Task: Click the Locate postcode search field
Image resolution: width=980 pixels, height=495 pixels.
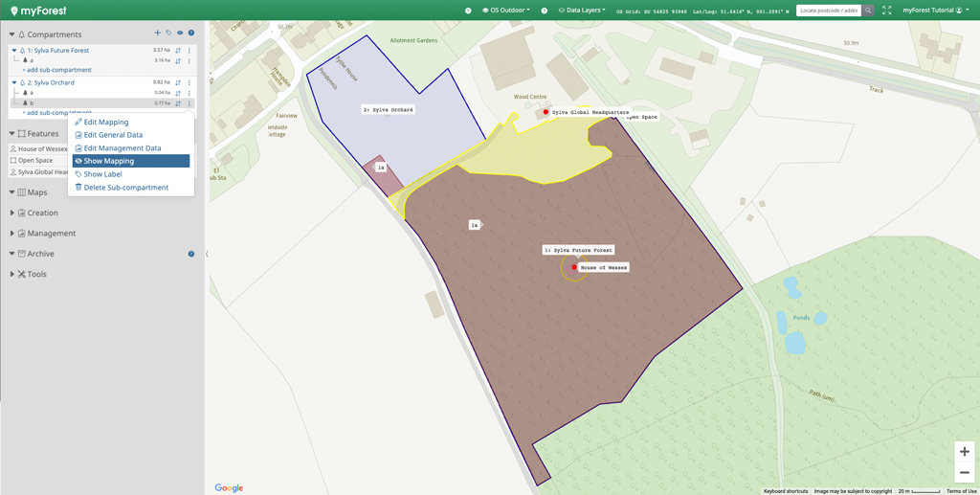Action: point(829,10)
